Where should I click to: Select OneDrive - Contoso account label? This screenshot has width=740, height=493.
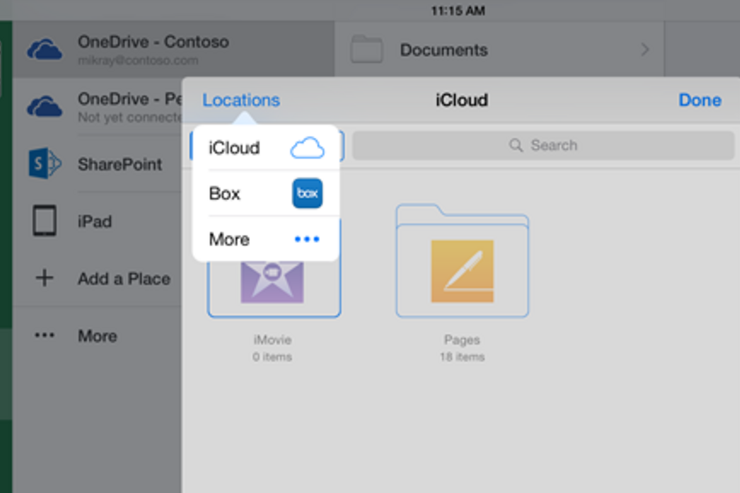[153, 42]
